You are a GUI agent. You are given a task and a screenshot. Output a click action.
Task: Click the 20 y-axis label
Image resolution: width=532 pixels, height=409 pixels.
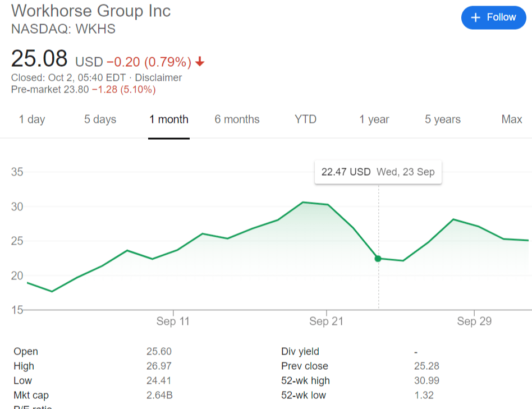pos(17,275)
